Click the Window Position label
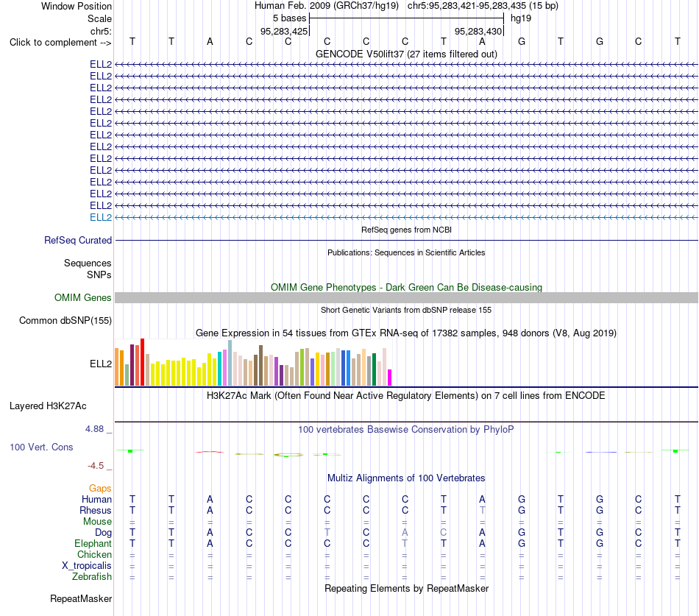Screen dimensions: 699x616 [77, 6]
